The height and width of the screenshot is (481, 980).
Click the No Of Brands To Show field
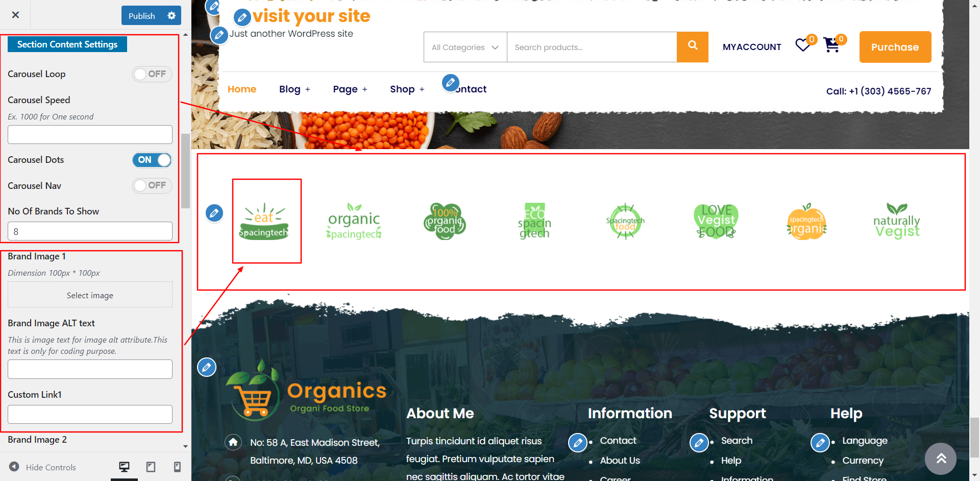tap(90, 231)
